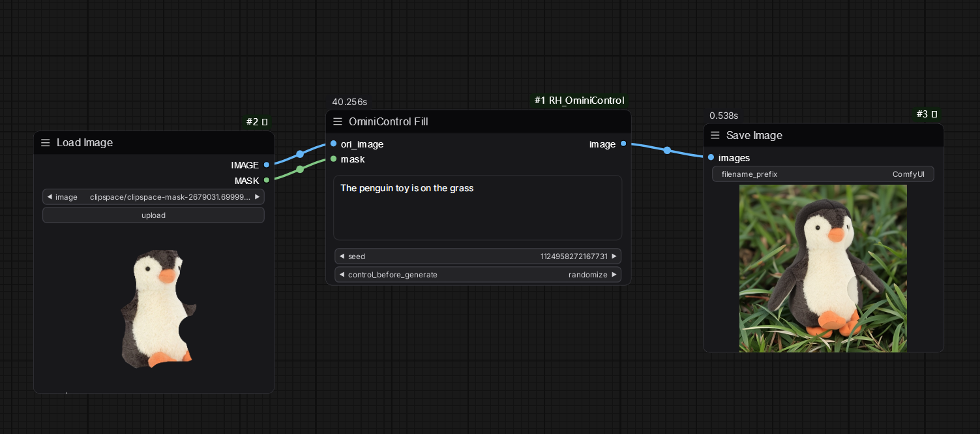Click the prompt text box about the penguin toy
The image size is (980, 434).
point(477,208)
